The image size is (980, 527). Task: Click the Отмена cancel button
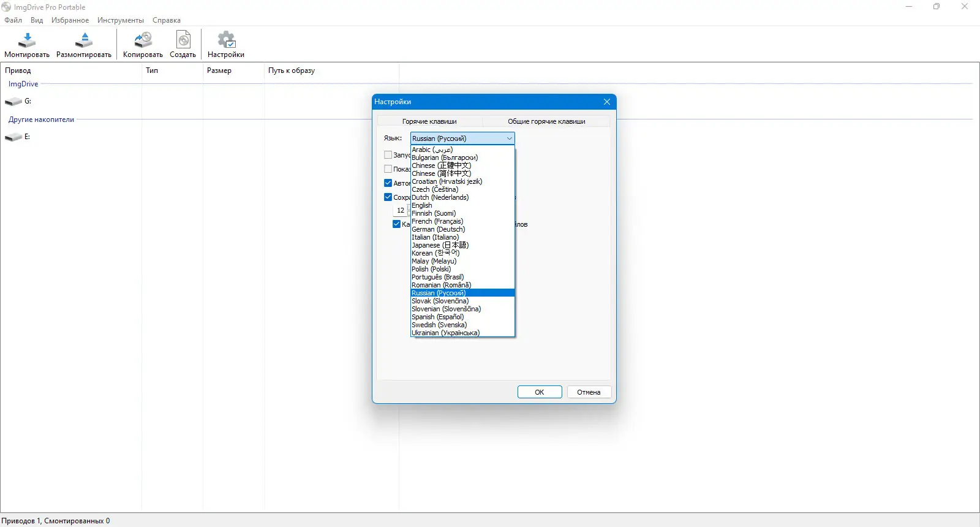coord(589,392)
